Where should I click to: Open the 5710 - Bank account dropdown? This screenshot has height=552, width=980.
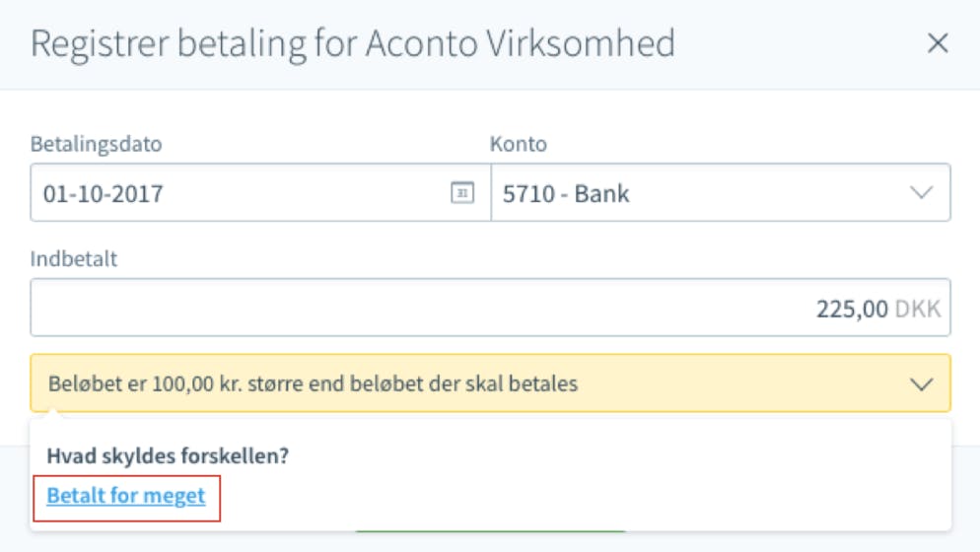tap(721, 192)
